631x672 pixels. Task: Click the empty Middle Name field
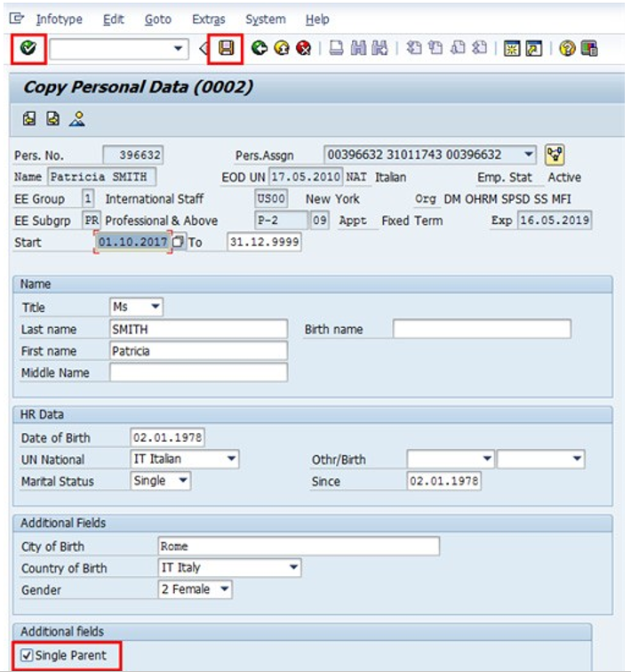(x=198, y=372)
